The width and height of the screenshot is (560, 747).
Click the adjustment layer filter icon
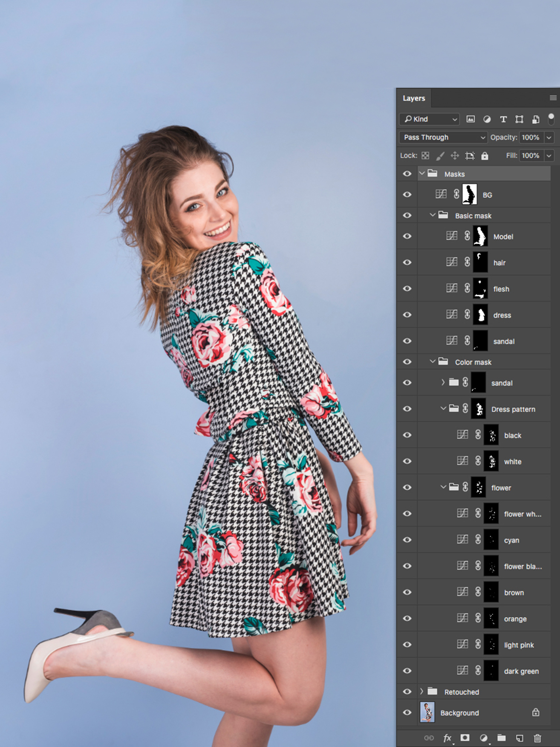pos(487,119)
